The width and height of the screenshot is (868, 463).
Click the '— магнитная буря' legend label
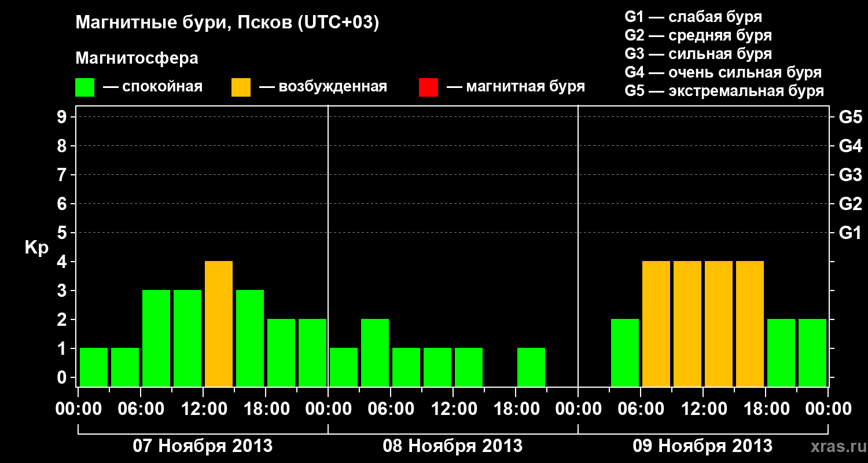(516, 87)
